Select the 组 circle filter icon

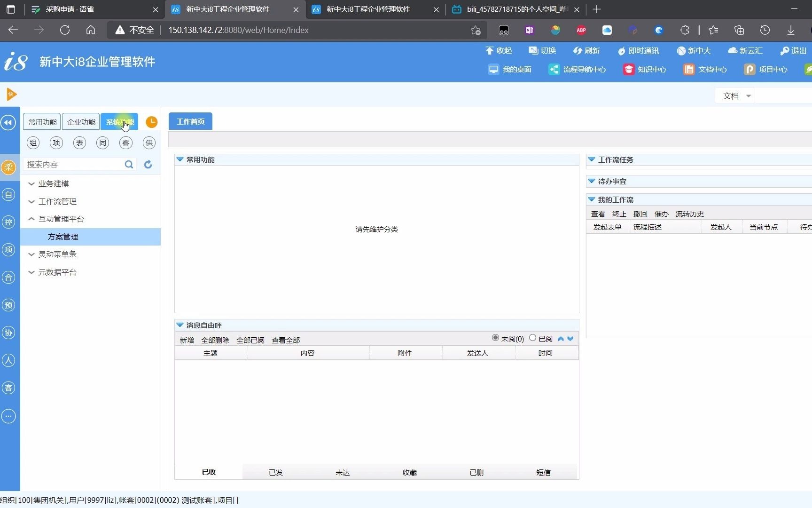click(33, 143)
